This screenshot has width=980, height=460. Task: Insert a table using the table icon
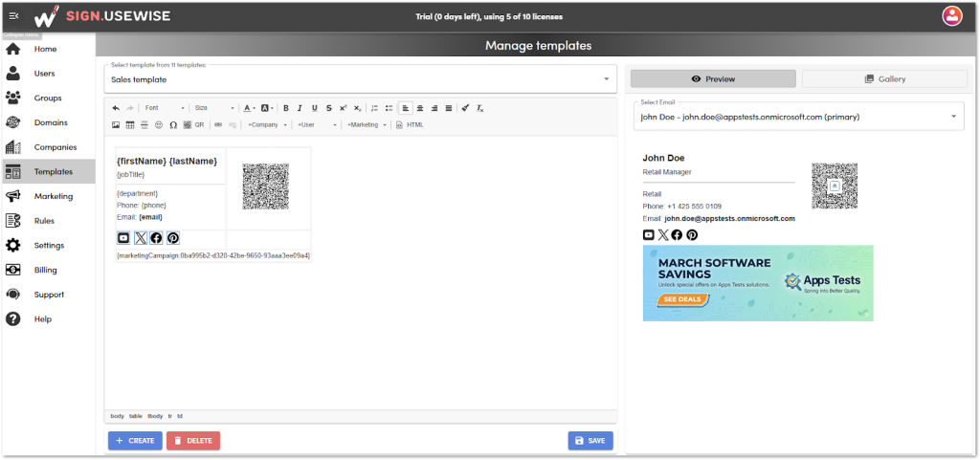130,124
